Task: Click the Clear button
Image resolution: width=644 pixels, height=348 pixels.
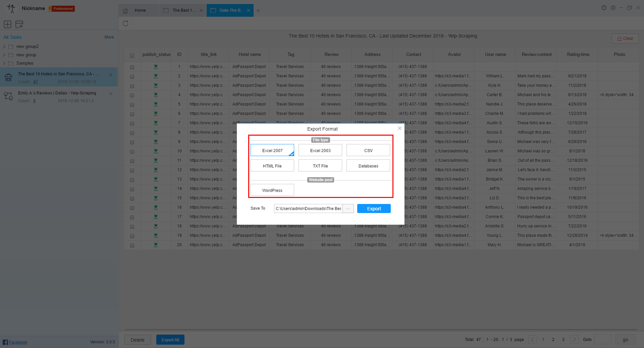Action: [625, 39]
